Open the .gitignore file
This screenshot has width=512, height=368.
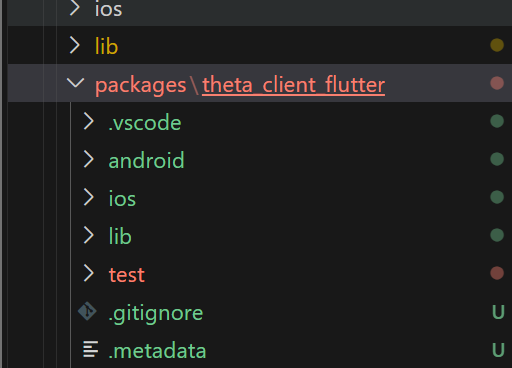tap(156, 314)
